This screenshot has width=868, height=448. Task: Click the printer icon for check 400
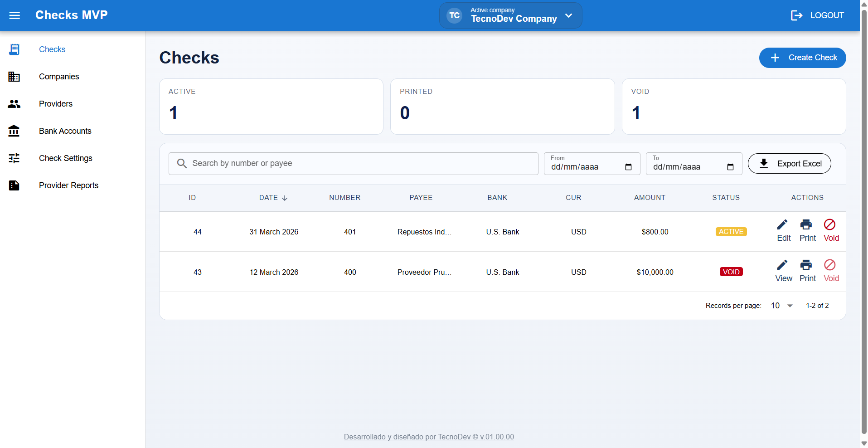pyautogui.click(x=807, y=265)
